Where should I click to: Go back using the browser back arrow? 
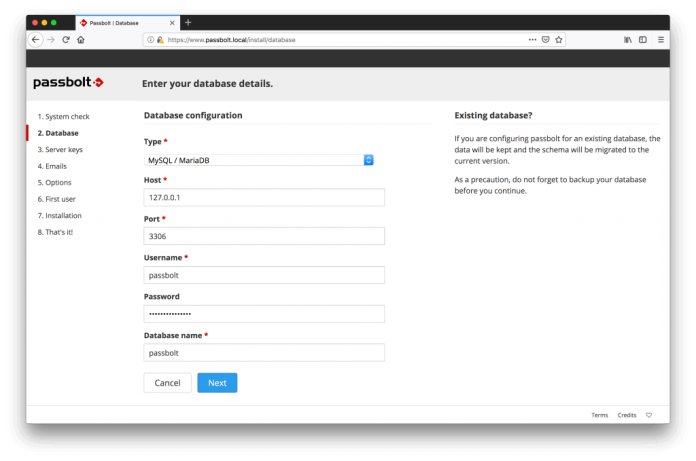point(36,39)
